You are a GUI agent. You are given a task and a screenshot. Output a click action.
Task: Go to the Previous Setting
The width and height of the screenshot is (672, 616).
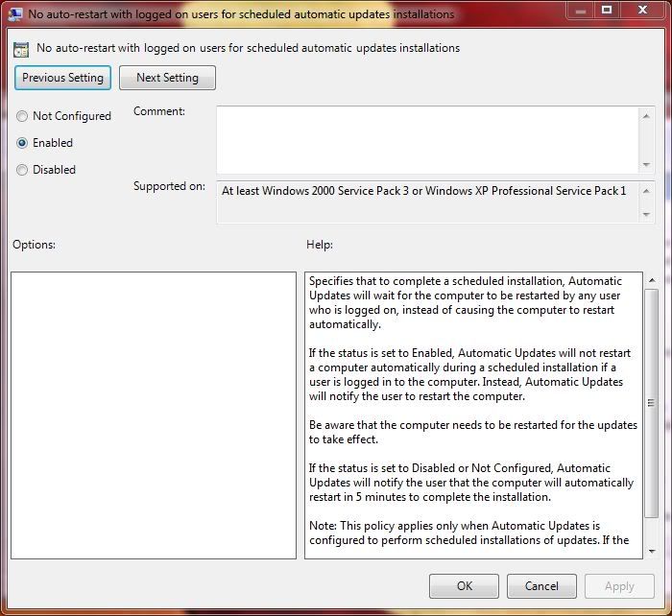point(63,78)
